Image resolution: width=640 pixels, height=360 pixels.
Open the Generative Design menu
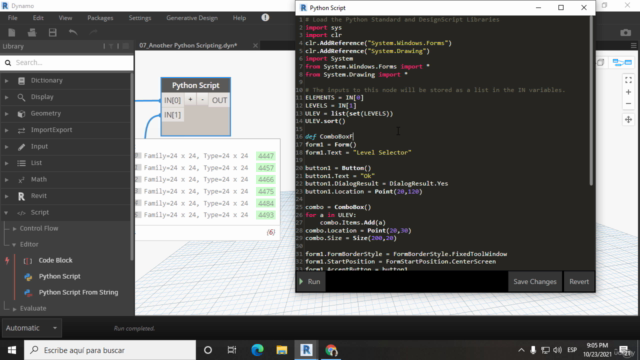pos(192,18)
